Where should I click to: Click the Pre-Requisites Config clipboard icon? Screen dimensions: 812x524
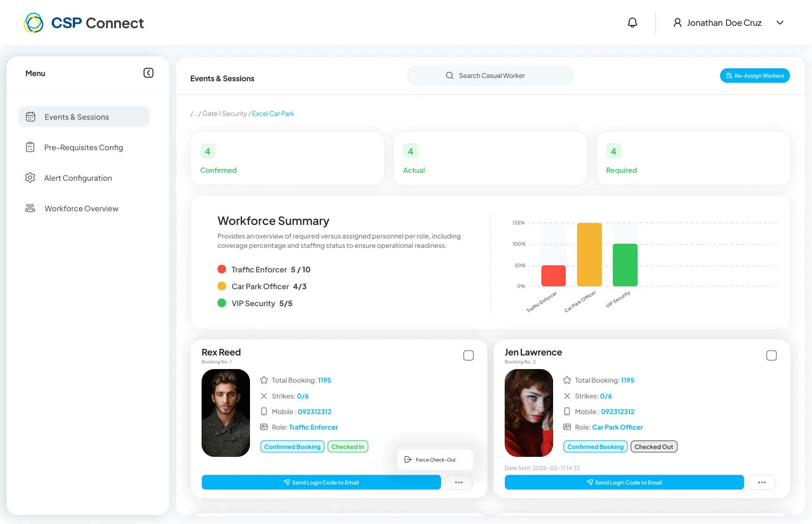[x=30, y=147]
